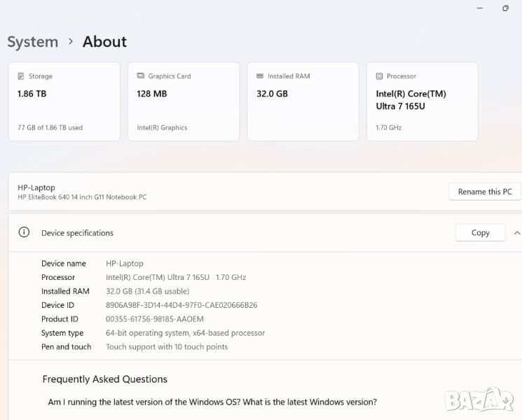This screenshot has height=420, width=522.
Task: Click the info icon beside Device specifications
Action: pos(24,232)
